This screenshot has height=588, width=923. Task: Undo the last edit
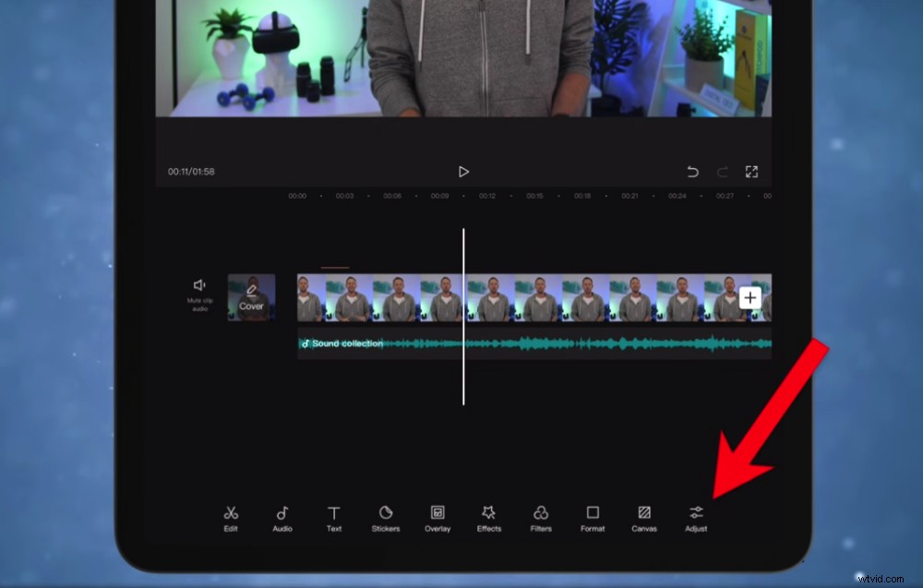coord(692,171)
